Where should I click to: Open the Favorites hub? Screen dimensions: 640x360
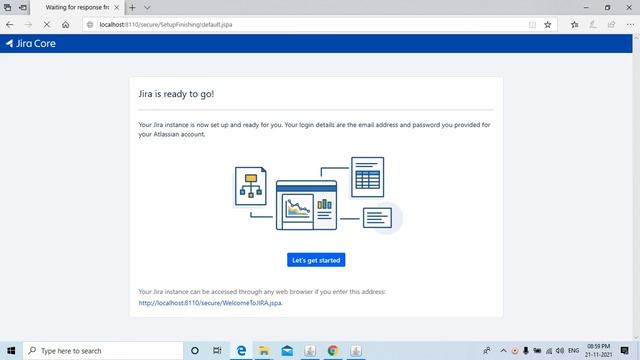coord(575,24)
